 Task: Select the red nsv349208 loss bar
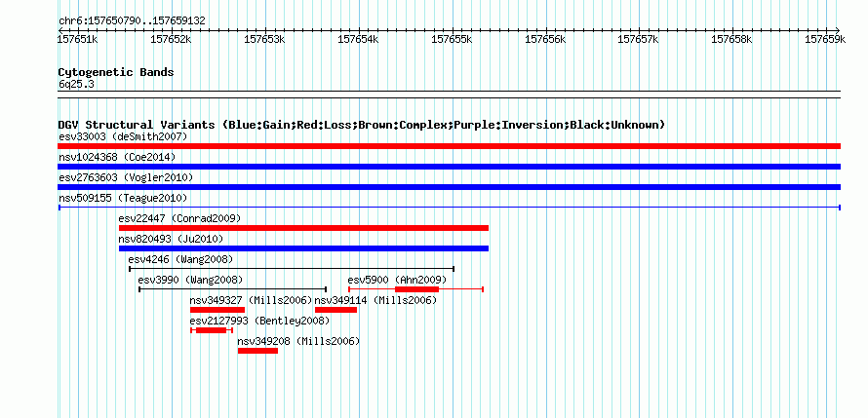pyautogui.click(x=258, y=351)
